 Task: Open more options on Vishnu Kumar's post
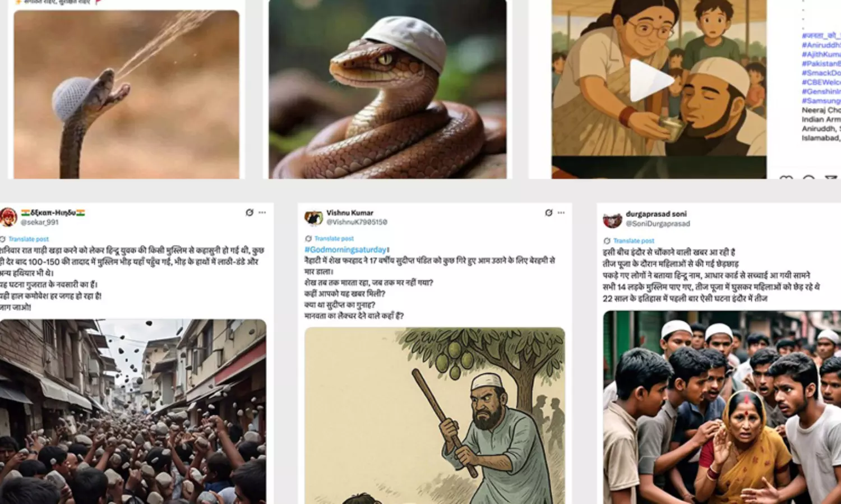[x=560, y=212]
